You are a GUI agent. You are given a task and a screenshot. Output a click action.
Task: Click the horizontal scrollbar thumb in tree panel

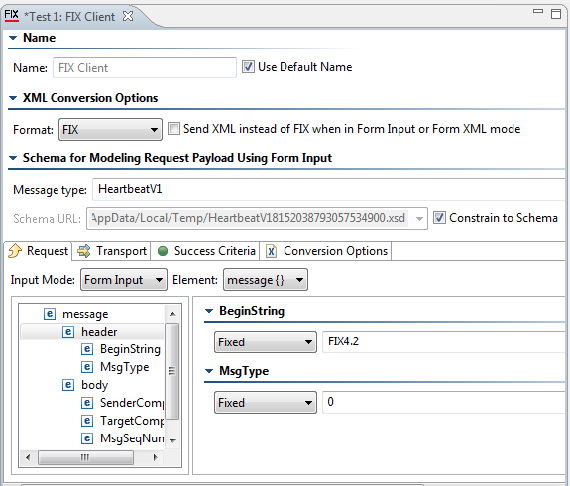pyautogui.click(x=85, y=457)
